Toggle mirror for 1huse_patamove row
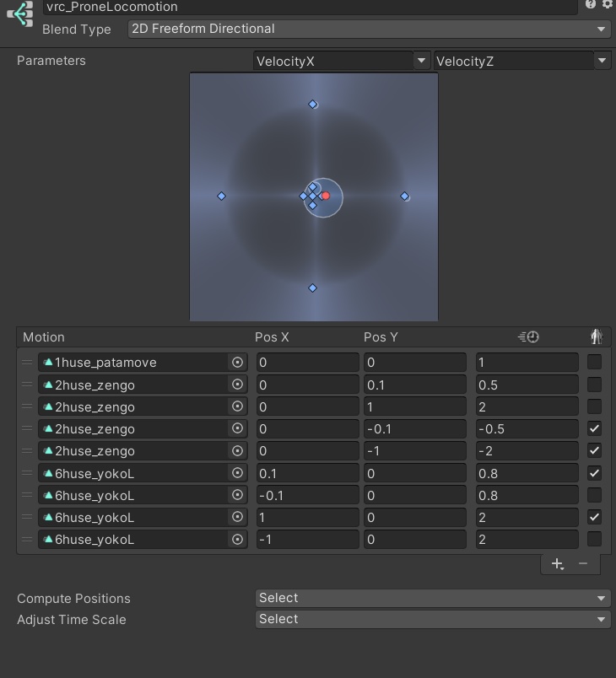This screenshot has height=678, width=616. click(594, 362)
